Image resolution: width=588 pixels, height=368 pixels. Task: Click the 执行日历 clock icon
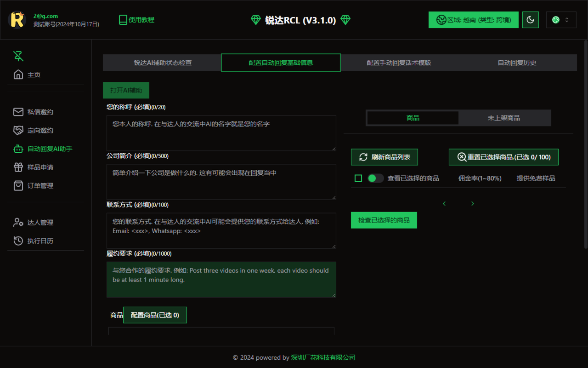18,241
